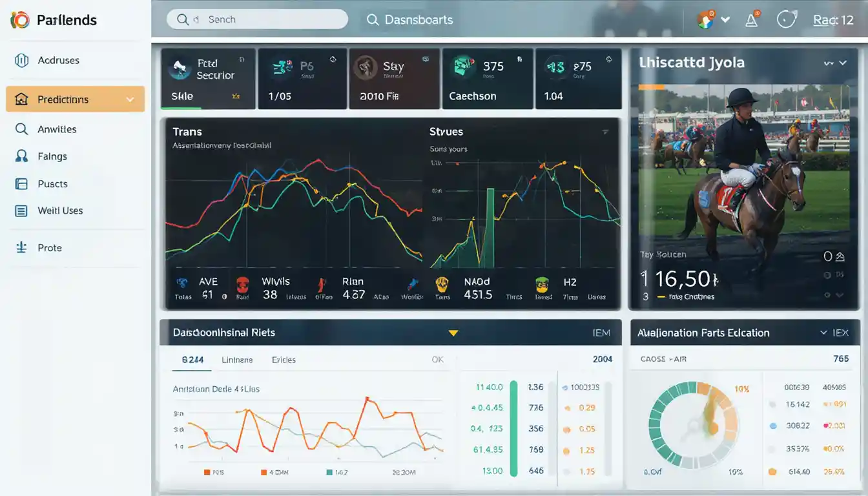Click the circular refresh icon in header

pos(785,20)
